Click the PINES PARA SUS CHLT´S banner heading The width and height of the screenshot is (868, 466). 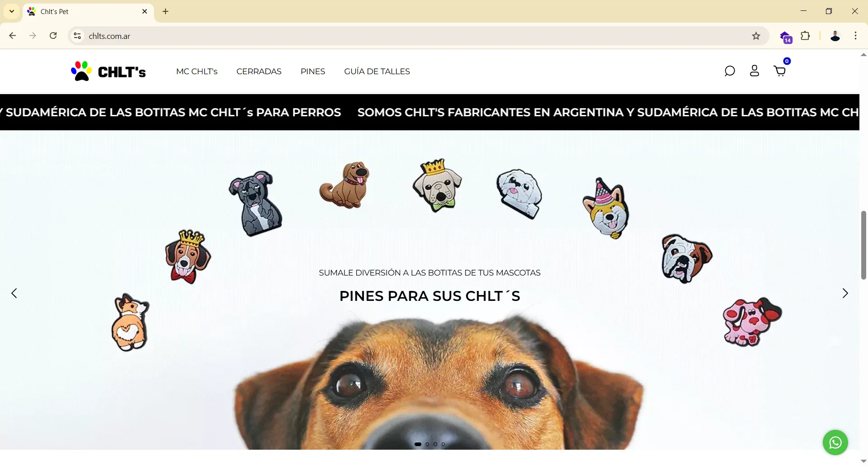pos(429,296)
